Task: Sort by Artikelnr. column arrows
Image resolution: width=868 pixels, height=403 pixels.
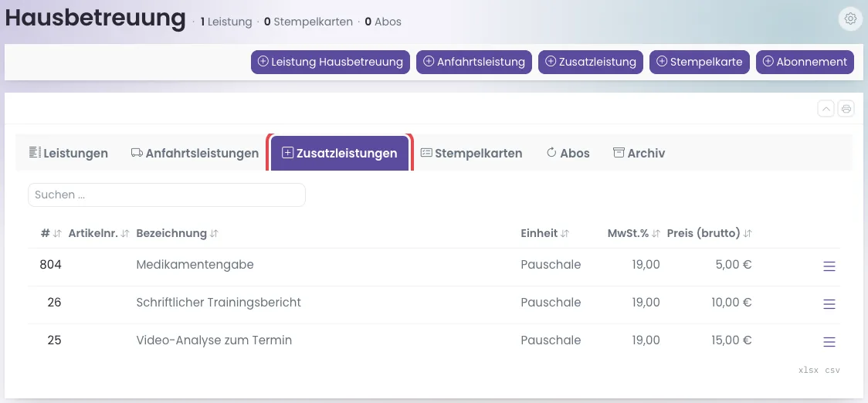Action: pyautogui.click(x=125, y=234)
